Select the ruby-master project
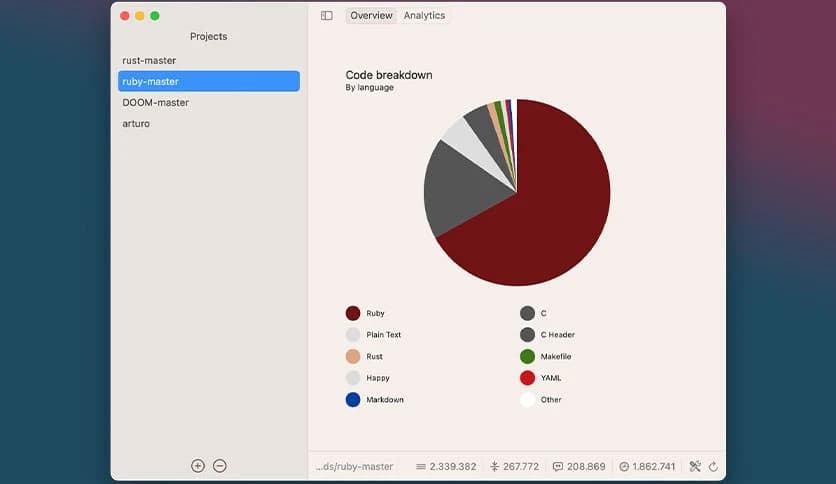This screenshot has width=836, height=484. point(208,81)
